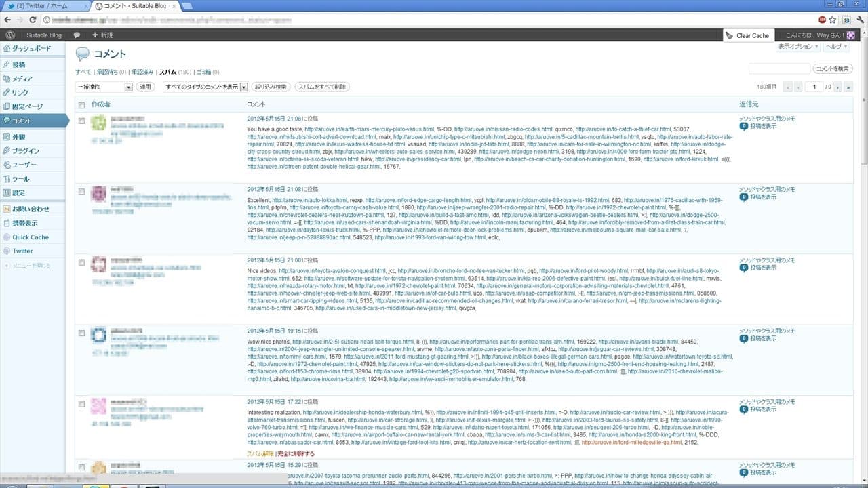Open the comments bubble icon in admin bar

pos(77,35)
